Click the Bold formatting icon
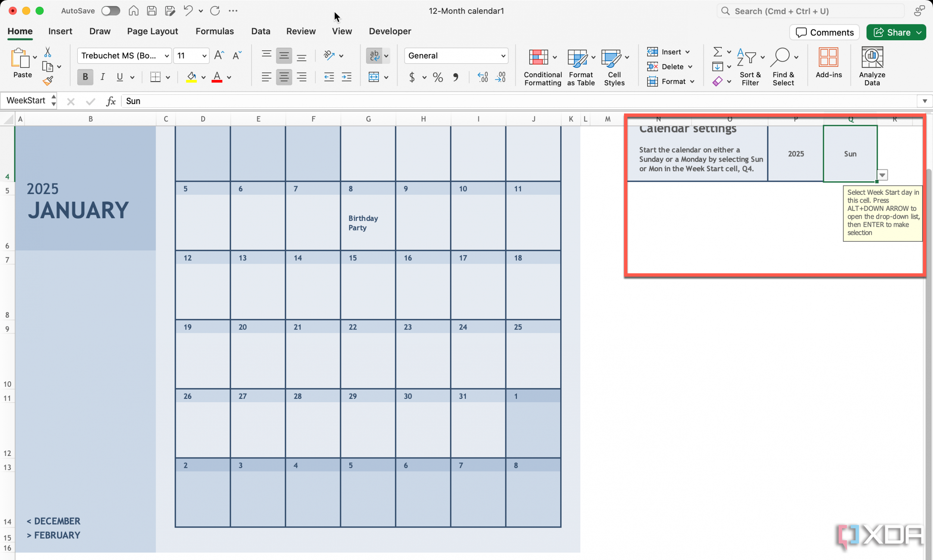The width and height of the screenshot is (933, 560). 85,77
